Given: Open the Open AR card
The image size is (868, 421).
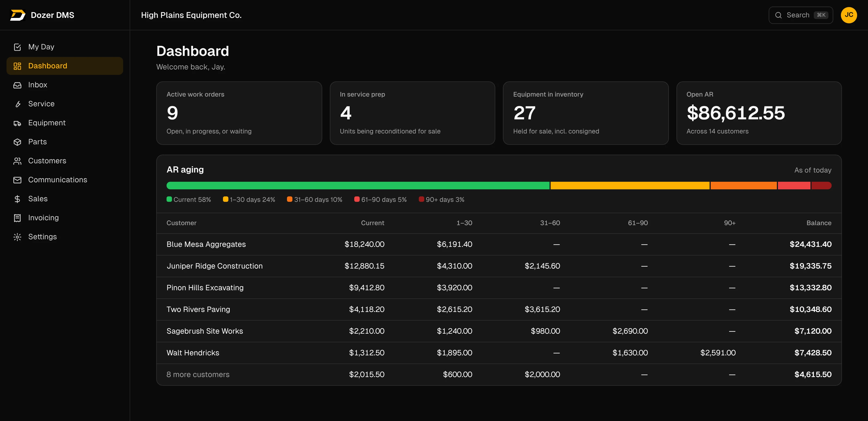Looking at the screenshot, I should 759,113.
